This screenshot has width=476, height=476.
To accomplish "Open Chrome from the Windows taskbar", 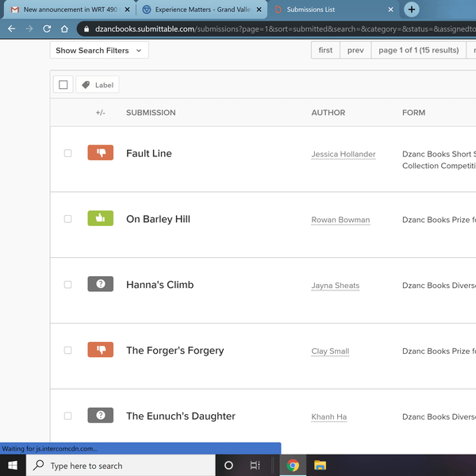I will click(293, 466).
